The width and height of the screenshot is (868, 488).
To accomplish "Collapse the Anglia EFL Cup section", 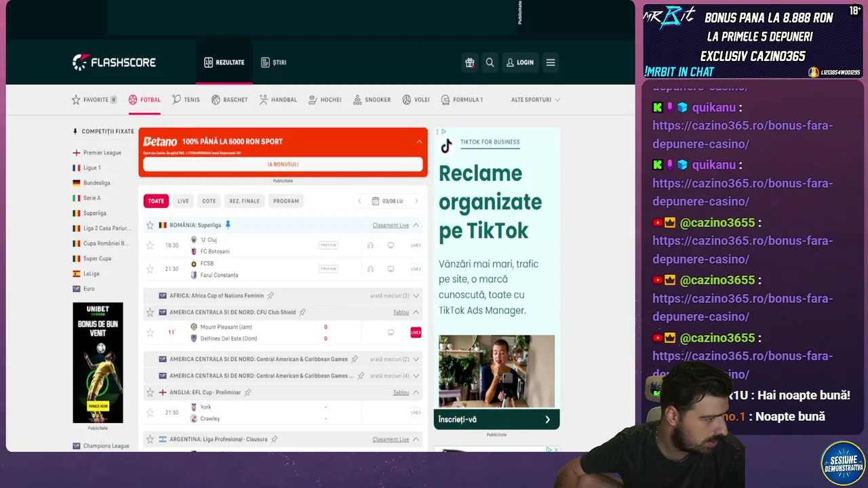I will pyautogui.click(x=416, y=392).
